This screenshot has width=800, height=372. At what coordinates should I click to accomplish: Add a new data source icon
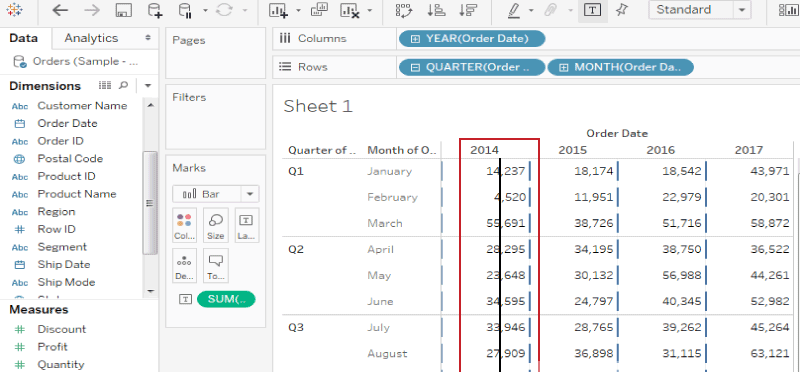pos(154,10)
